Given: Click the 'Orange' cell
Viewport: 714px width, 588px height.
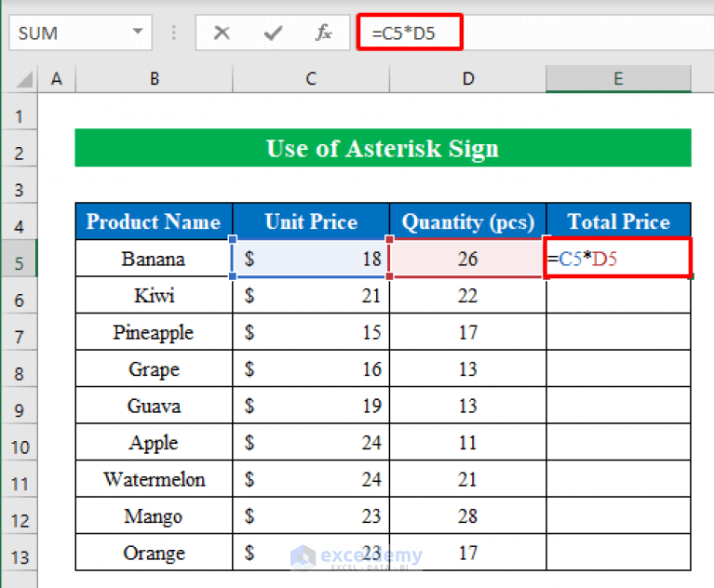Looking at the screenshot, I should tap(154, 553).
